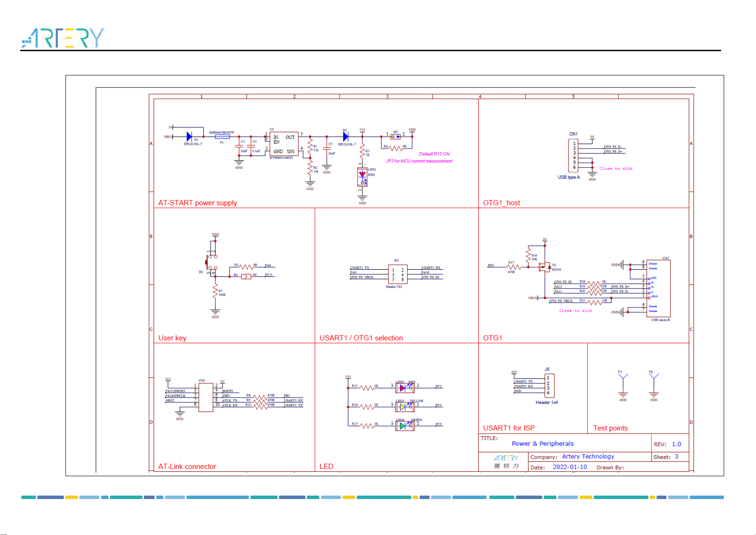Click the 'AT-START power supply' section label

197,203
